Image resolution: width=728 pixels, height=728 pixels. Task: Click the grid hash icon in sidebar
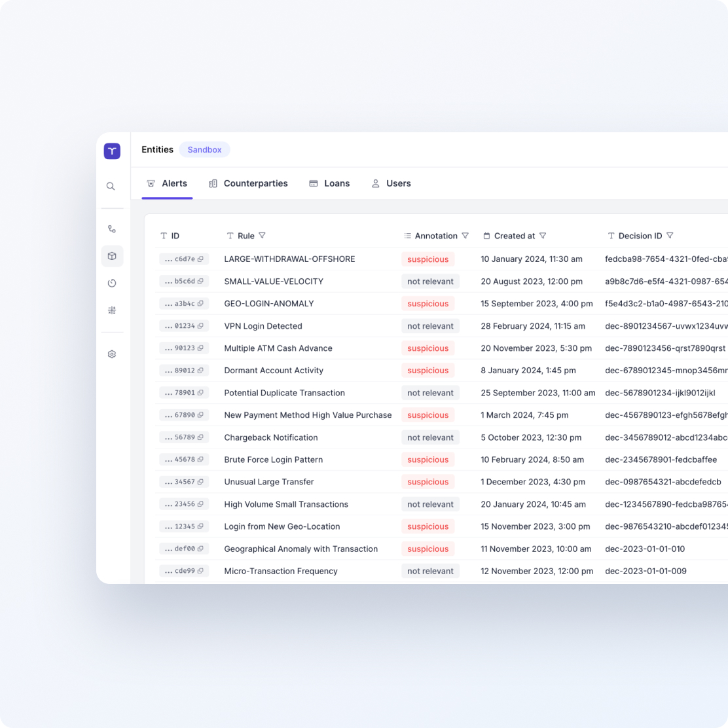point(112,310)
